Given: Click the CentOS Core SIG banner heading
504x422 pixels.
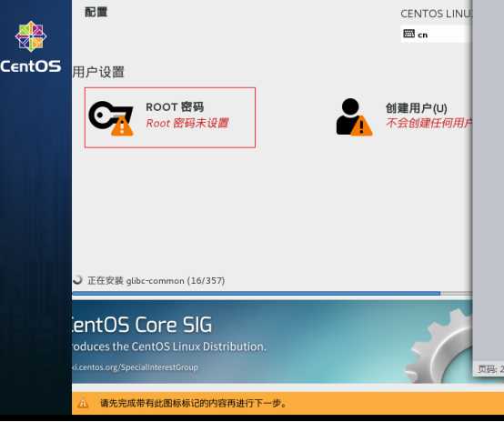Looking at the screenshot, I should click(142, 325).
